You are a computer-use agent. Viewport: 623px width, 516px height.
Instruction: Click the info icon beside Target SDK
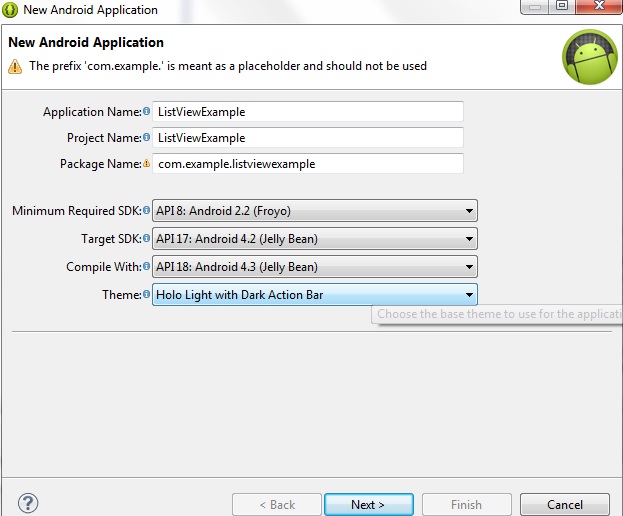147,239
